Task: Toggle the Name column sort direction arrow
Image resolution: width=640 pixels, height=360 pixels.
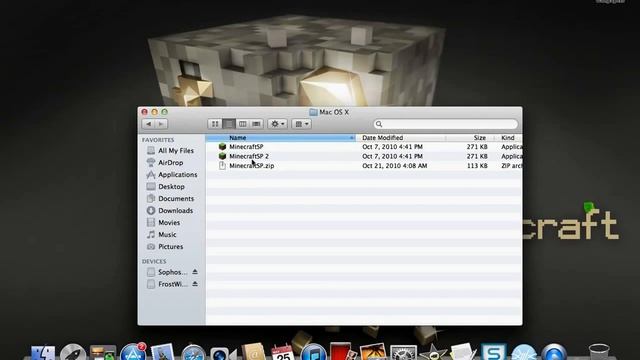Action: click(x=351, y=138)
